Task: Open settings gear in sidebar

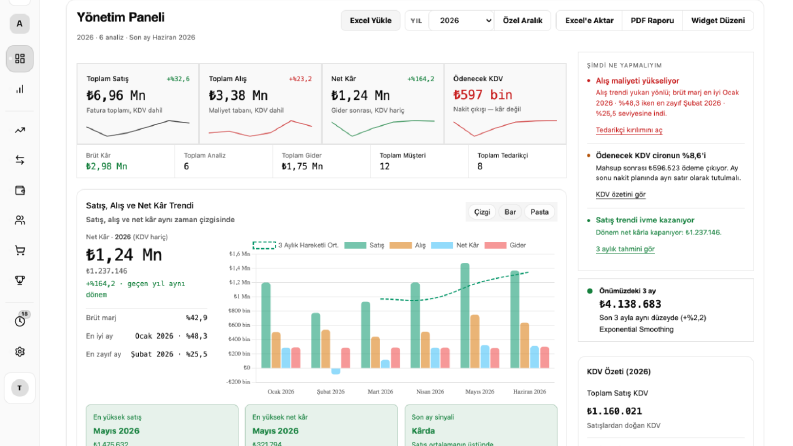Action: pyautogui.click(x=20, y=351)
